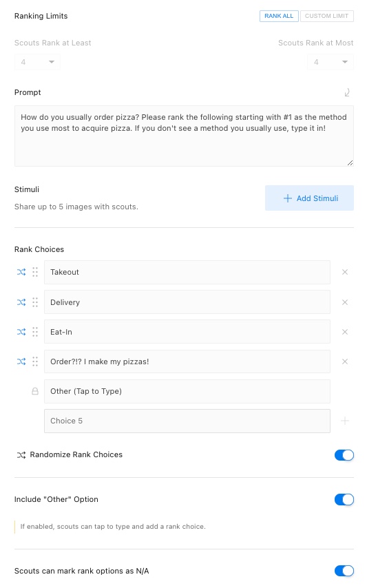
Task: Switch to CUSTOM LIMIT option
Action: [x=327, y=16]
